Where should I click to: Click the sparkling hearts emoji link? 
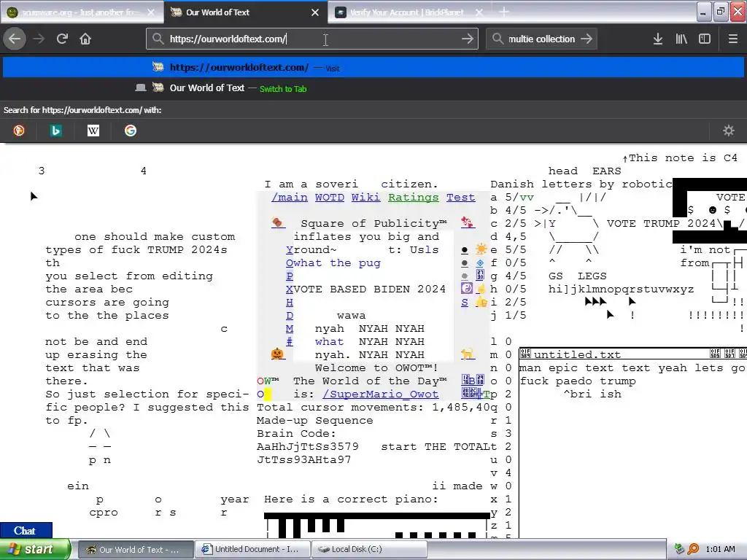(x=468, y=222)
